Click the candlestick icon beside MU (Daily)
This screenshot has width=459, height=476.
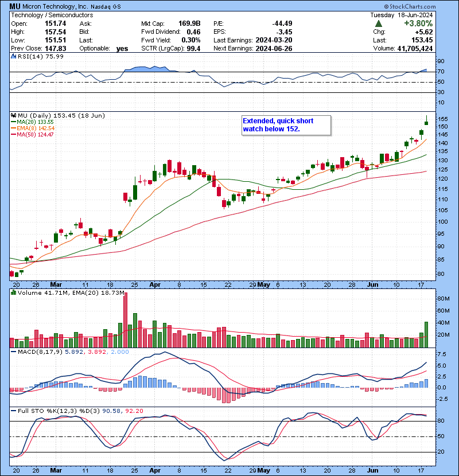pyautogui.click(x=13, y=115)
